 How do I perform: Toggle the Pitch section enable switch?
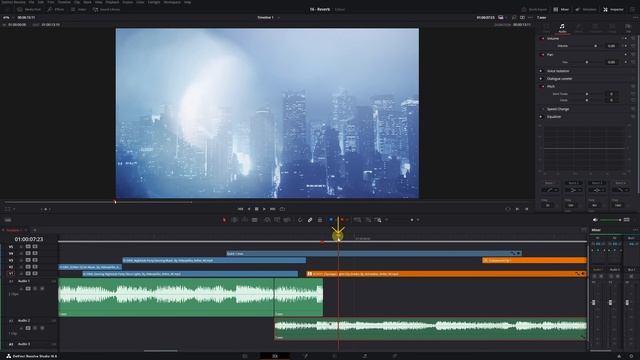pyautogui.click(x=542, y=86)
